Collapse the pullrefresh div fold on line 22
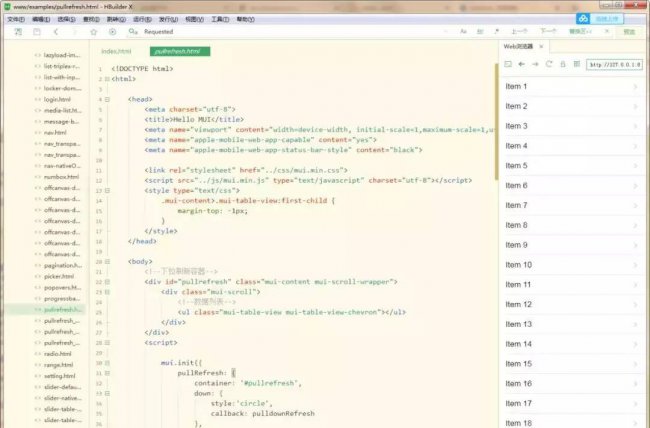Image resolution: width=650 pixels, height=428 pixels. click(107, 282)
